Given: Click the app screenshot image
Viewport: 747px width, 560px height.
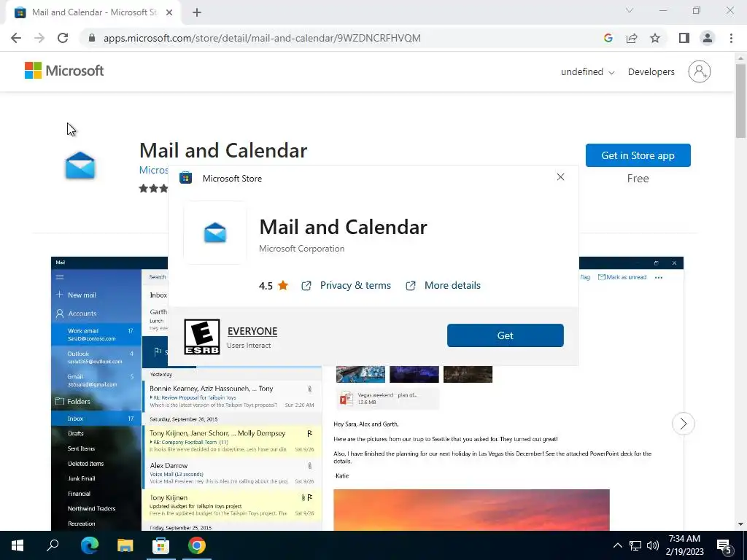Looking at the screenshot, I should pos(367,393).
